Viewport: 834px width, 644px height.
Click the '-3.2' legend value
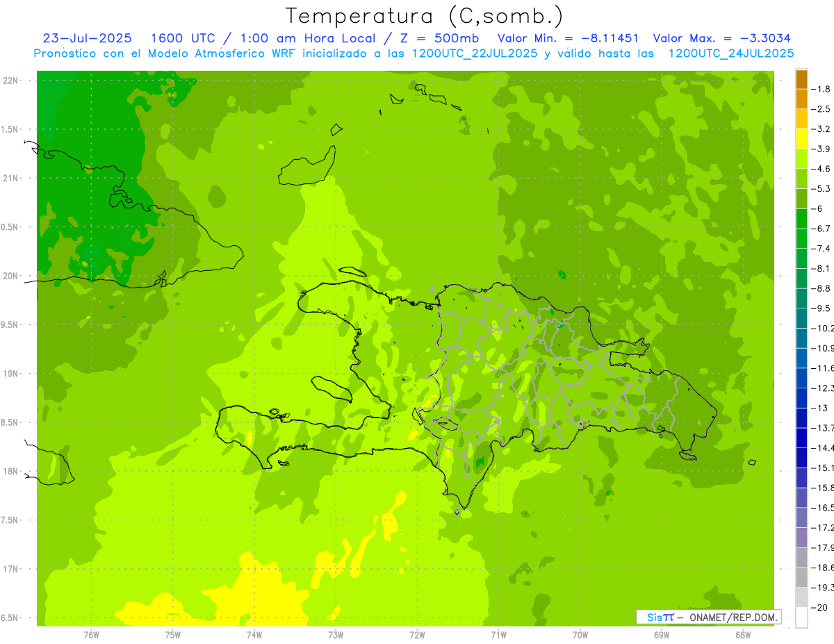[x=820, y=129]
